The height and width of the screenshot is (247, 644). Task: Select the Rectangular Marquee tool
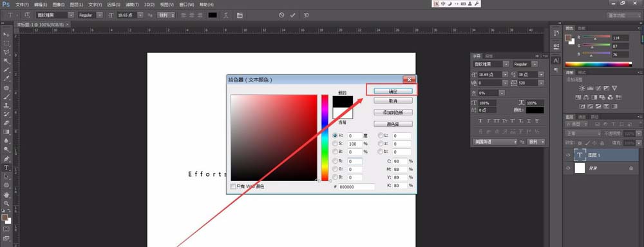click(6, 43)
